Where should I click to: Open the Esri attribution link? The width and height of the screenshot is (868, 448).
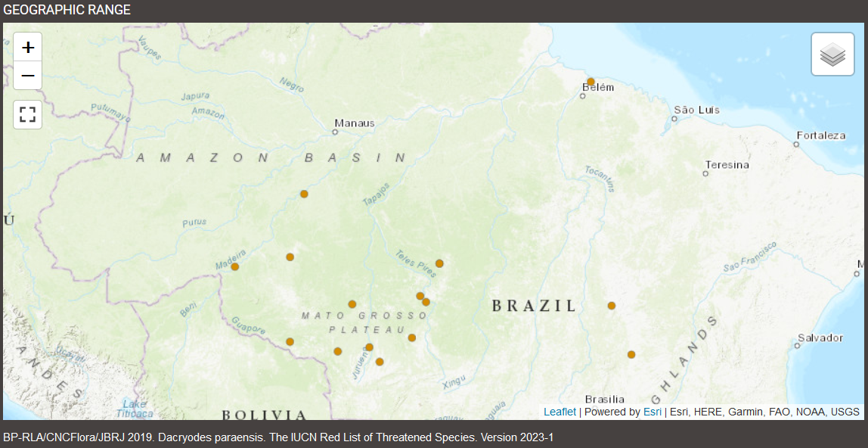click(653, 412)
